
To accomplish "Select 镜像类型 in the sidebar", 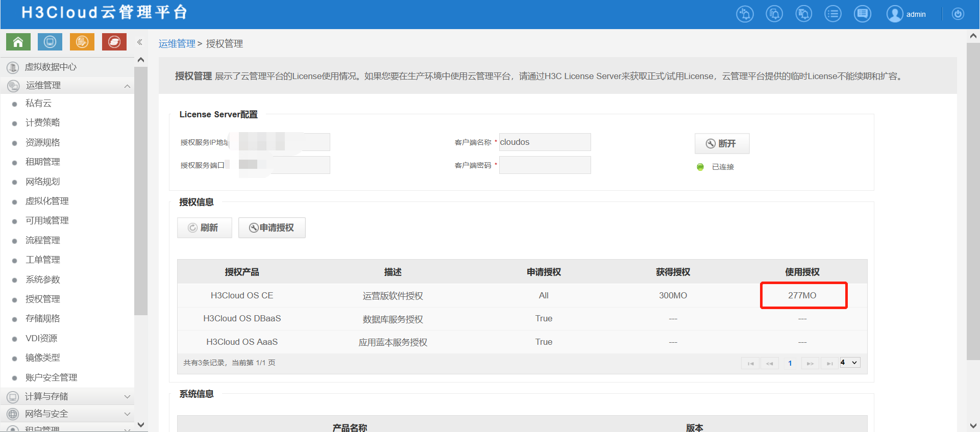I will [43, 358].
